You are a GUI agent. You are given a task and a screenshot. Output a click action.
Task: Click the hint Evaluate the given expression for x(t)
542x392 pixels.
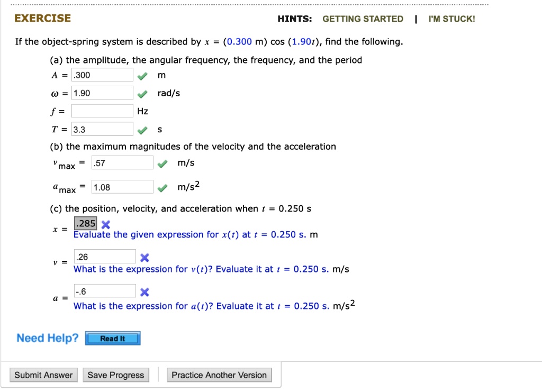[x=195, y=234]
